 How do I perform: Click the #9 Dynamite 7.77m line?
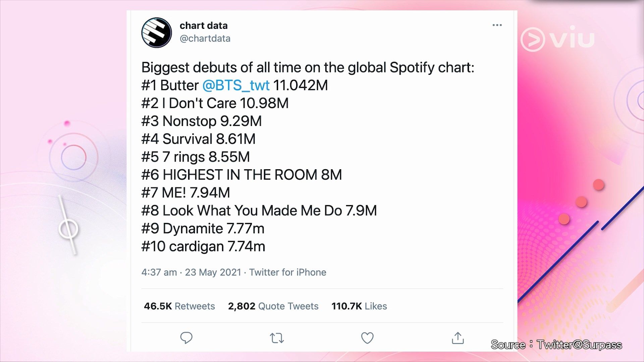[x=203, y=229]
